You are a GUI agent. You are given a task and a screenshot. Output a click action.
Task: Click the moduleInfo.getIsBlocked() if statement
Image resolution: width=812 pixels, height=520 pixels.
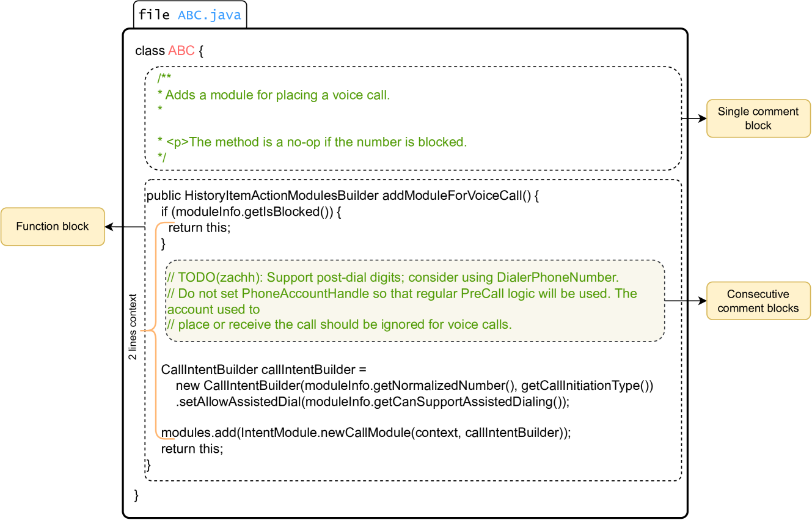click(x=251, y=212)
